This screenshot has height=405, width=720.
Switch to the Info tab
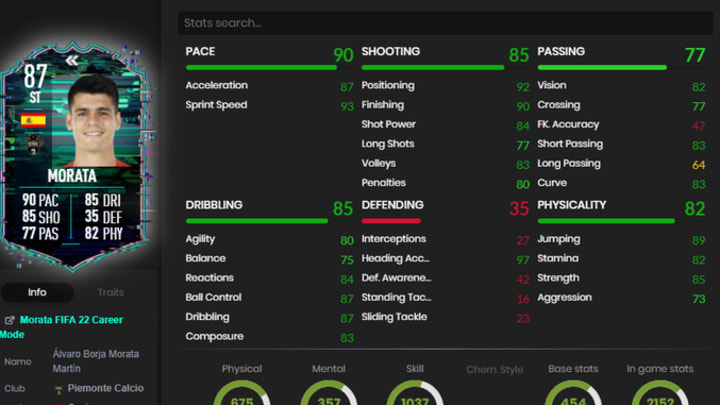click(x=37, y=292)
